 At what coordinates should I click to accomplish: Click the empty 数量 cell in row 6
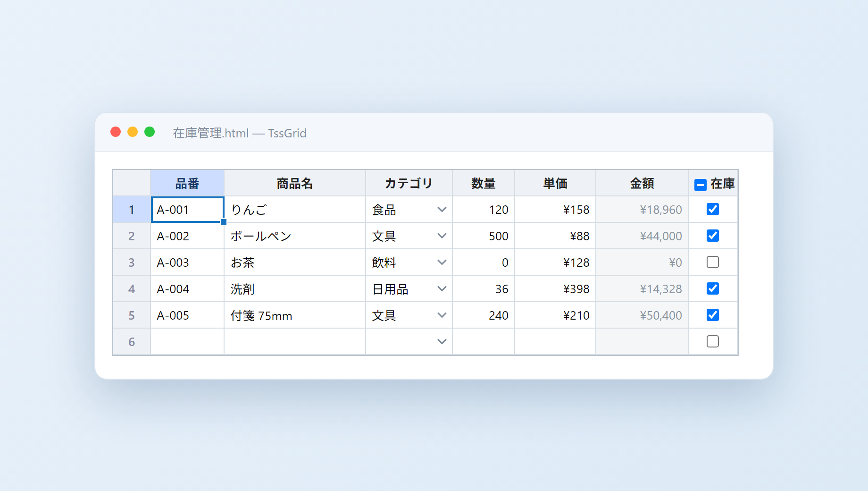click(x=484, y=342)
